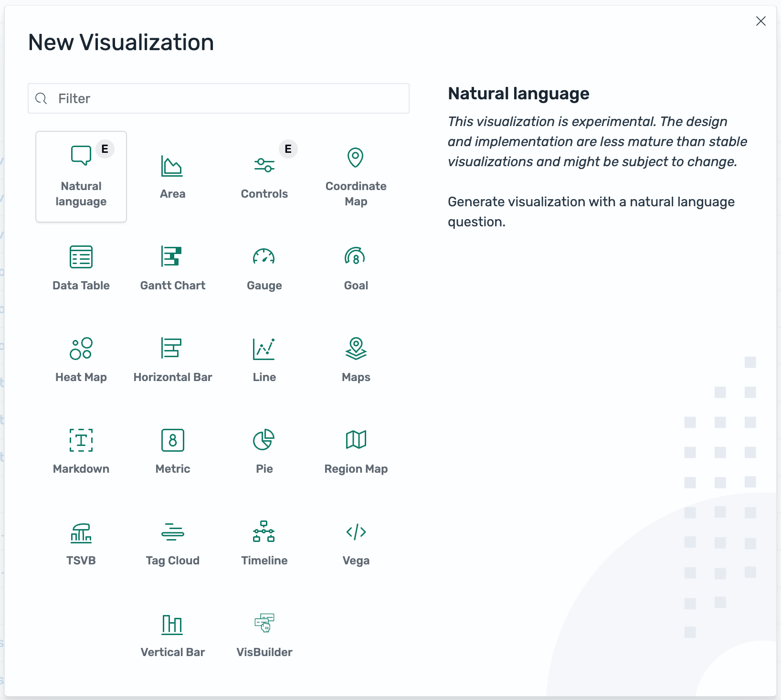Choose the Horizontal Bar chart
781x700 pixels.
point(172,359)
